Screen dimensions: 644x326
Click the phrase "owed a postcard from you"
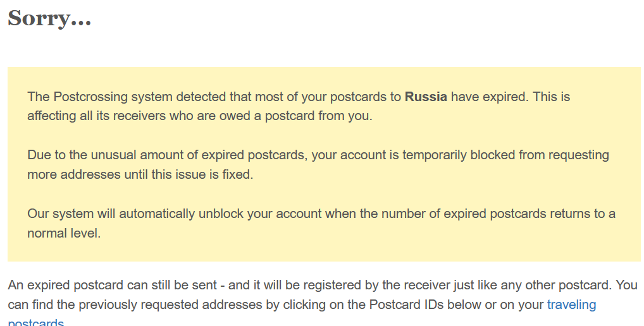click(x=295, y=116)
